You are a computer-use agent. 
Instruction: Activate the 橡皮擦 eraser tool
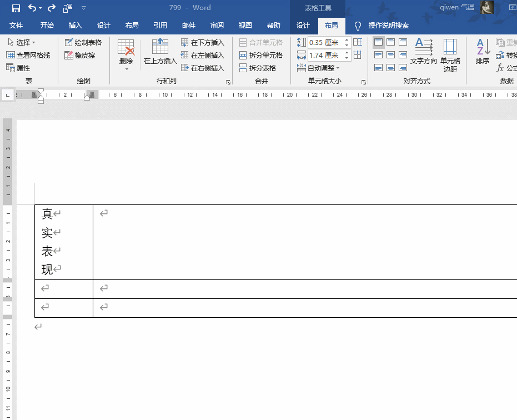click(x=79, y=55)
